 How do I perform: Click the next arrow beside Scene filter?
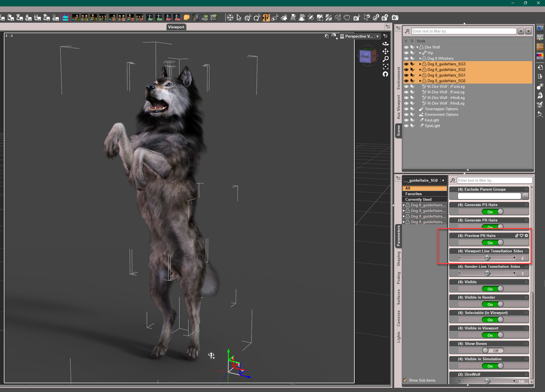coord(528,31)
